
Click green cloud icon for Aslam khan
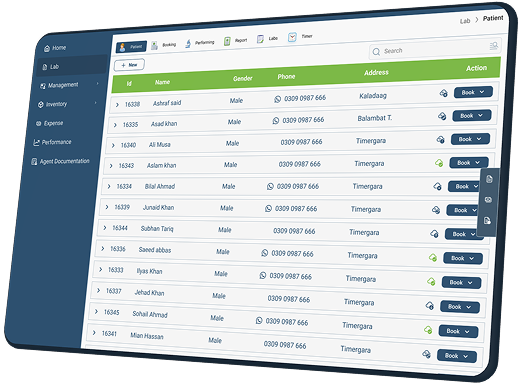439,163
